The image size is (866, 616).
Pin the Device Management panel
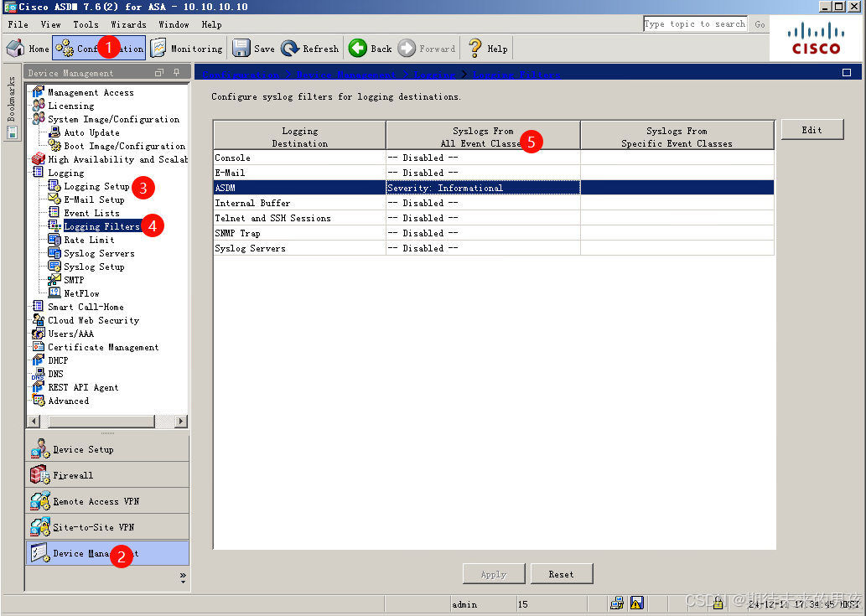[176, 72]
